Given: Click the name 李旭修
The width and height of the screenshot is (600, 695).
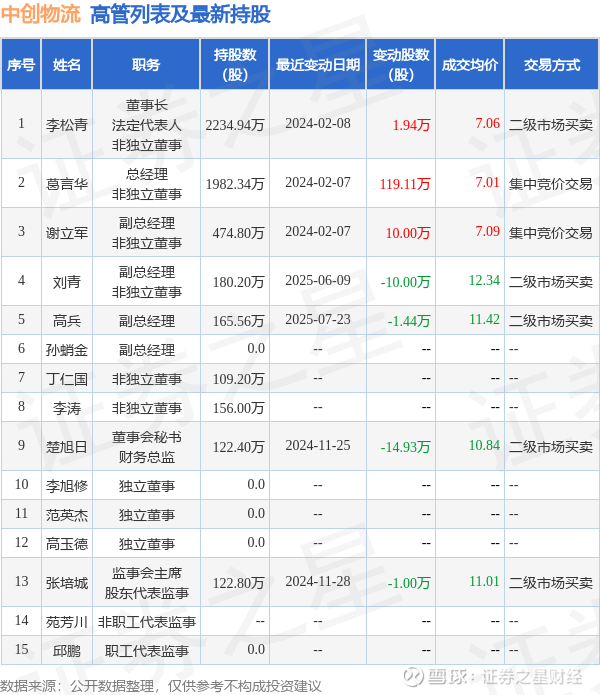Looking at the screenshot, I should (67, 486).
